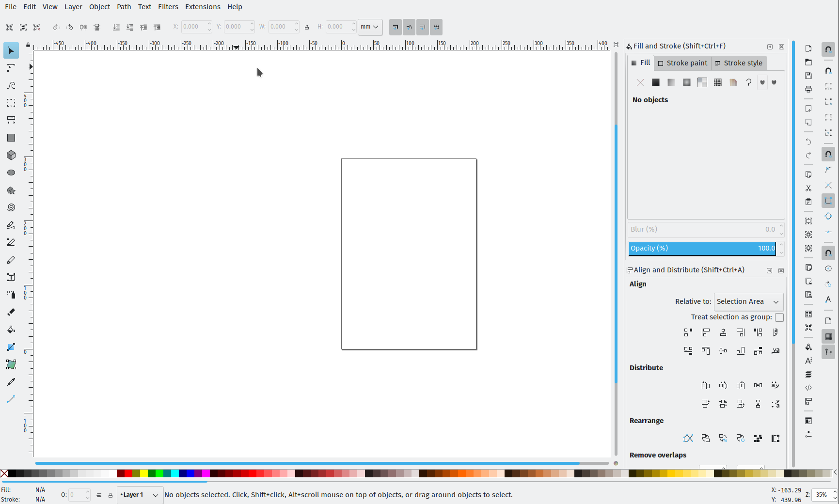839x504 pixels.
Task: Toggle current layer visibility in status bar
Action: pos(99,495)
